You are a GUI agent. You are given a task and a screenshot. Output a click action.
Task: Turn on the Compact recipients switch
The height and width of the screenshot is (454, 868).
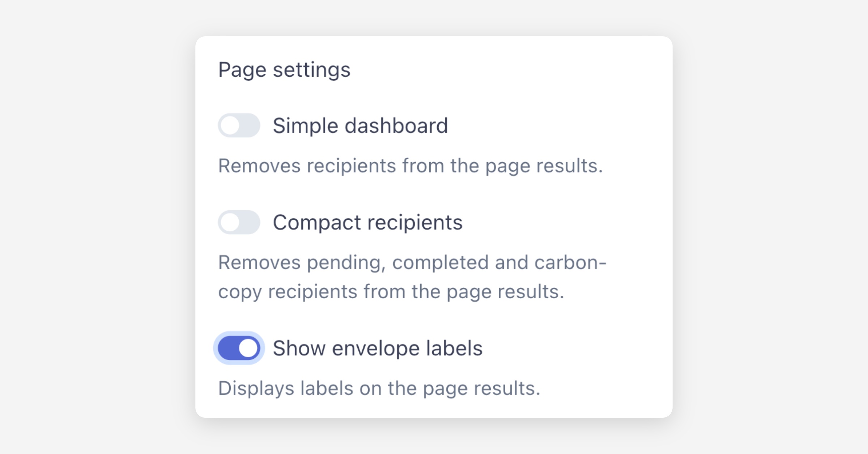239,222
